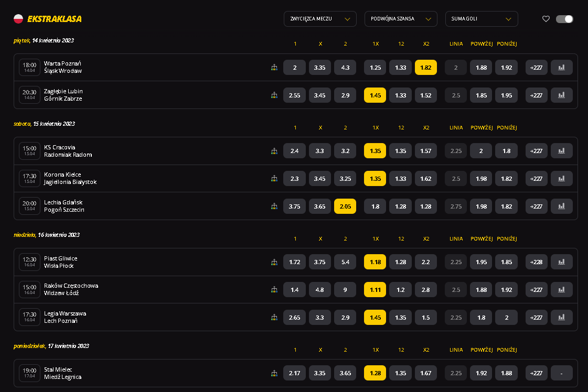
Task: Click bet builder icon for Piast Gliwice match
Action: coord(274,262)
